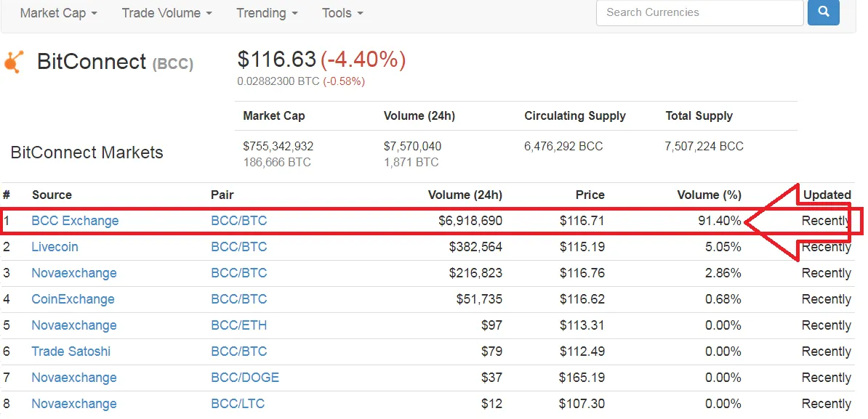Screen dimensions: 868x419
Task: Click the 7,507,224 BCC total supply
Action: pos(704,147)
